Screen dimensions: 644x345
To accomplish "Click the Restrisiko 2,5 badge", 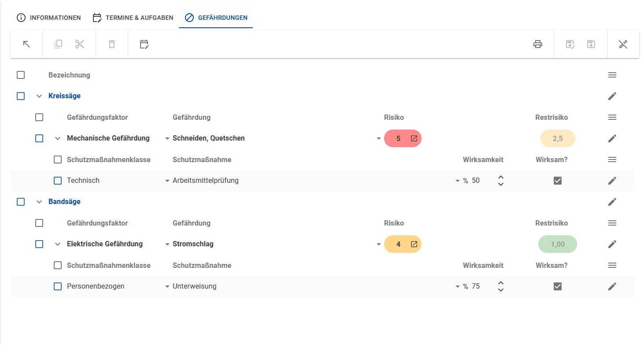I will (558, 138).
